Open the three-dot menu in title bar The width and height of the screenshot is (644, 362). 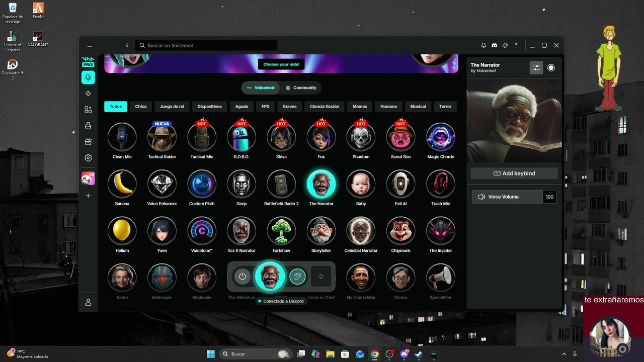coord(90,46)
